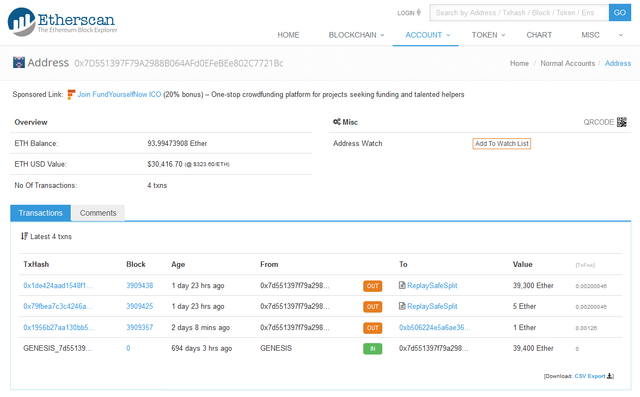Click the Address breadcrumb link
The image size is (640, 397).
618,63
